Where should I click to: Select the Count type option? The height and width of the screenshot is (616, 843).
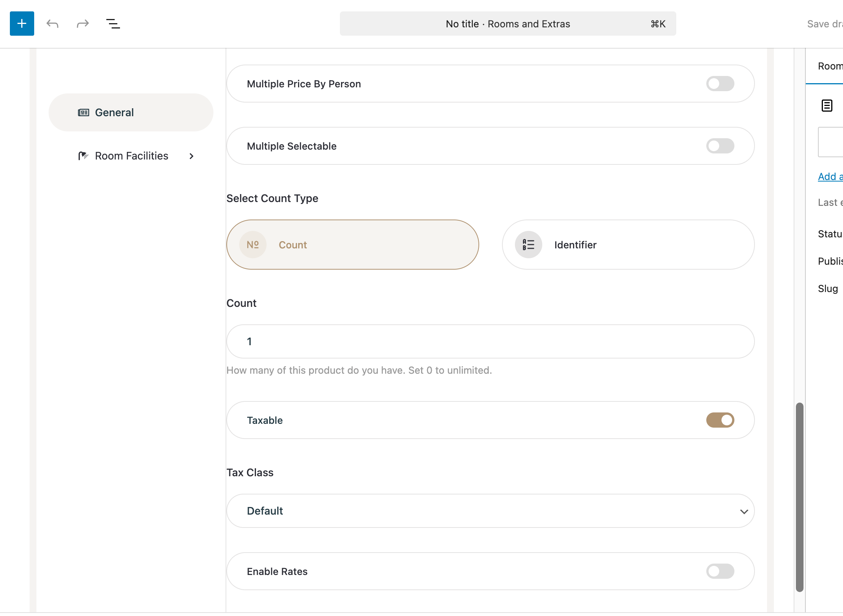click(x=352, y=245)
